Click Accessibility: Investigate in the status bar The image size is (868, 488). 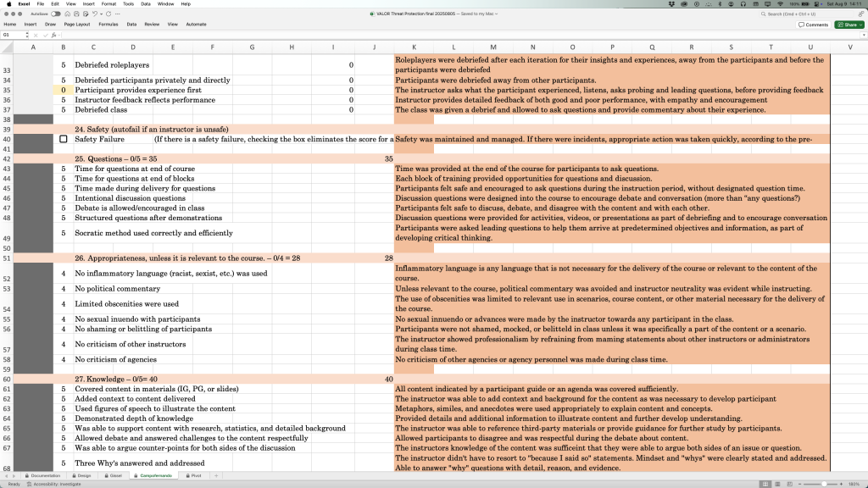[x=53, y=484]
